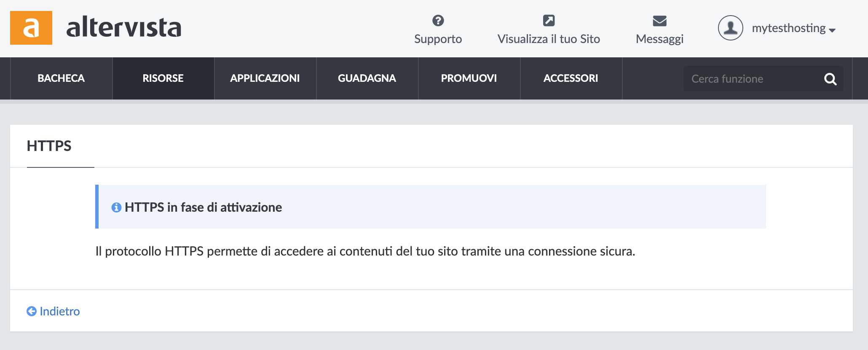Open the BACHECA menu
The image size is (868, 350).
pyautogui.click(x=61, y=78)
